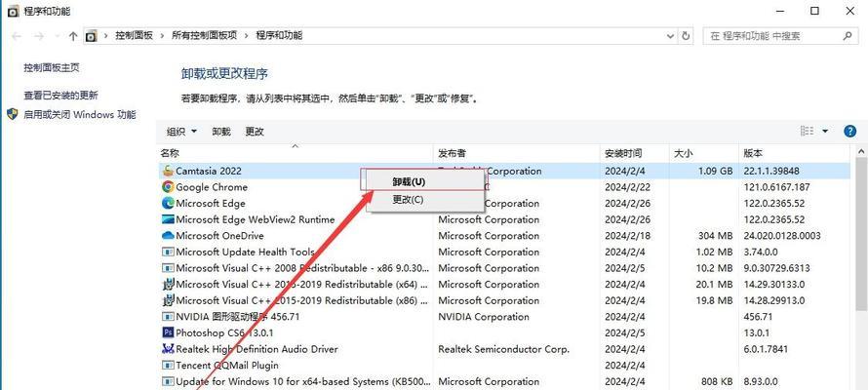Click the Visual C++ 2015-2019 (x86) icon
Screen dimensions: 868x390
tap(168, 300)
